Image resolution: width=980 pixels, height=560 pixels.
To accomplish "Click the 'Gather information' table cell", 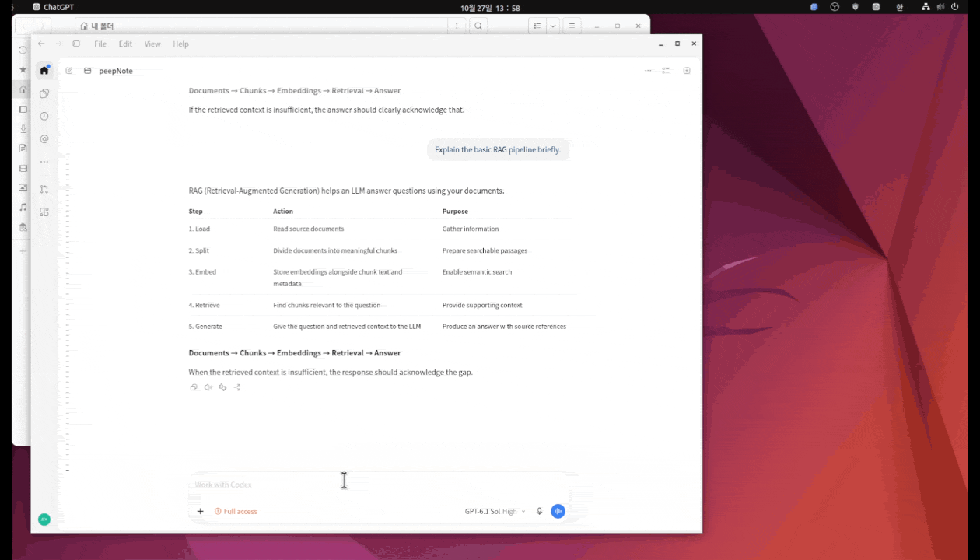I will 471,229.
